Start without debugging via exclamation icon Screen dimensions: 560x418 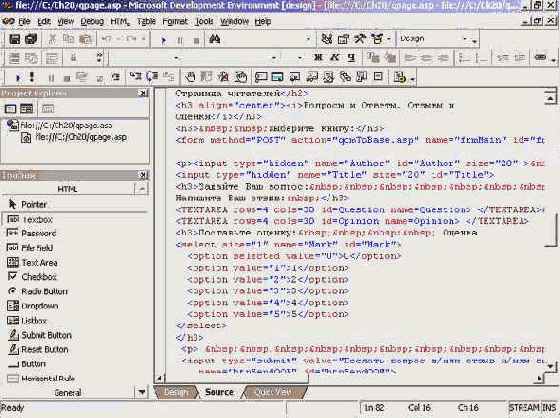32,77
